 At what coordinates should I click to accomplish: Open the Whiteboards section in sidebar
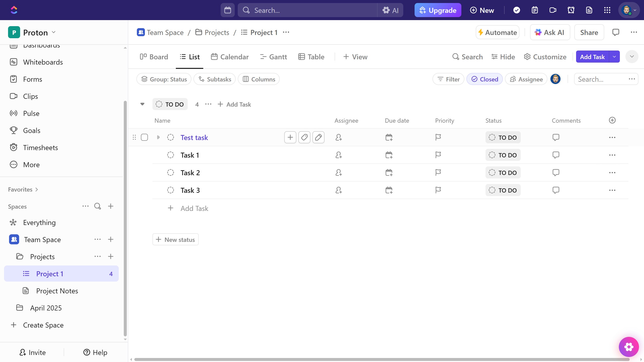[43, 62]
